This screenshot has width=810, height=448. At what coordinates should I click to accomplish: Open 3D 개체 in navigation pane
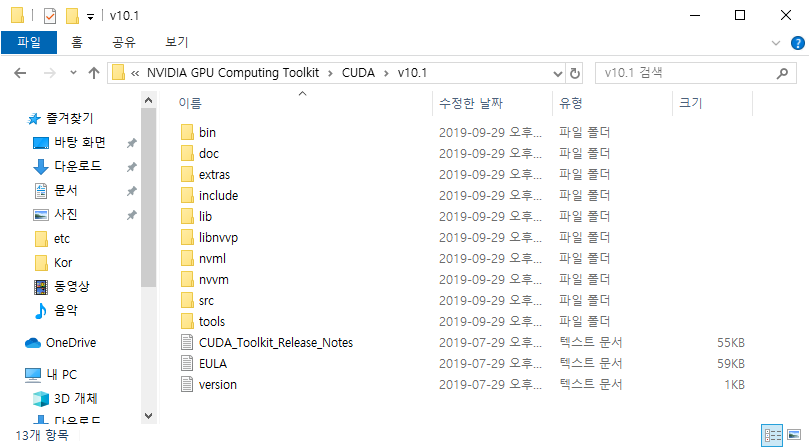pos(65,398)
